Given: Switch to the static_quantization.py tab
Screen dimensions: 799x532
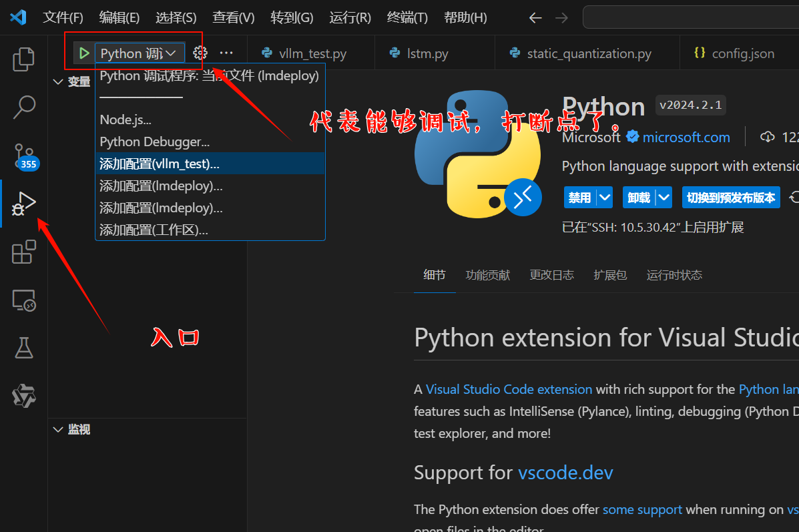Looking at the screenshot, I should (x=587, y=53).
